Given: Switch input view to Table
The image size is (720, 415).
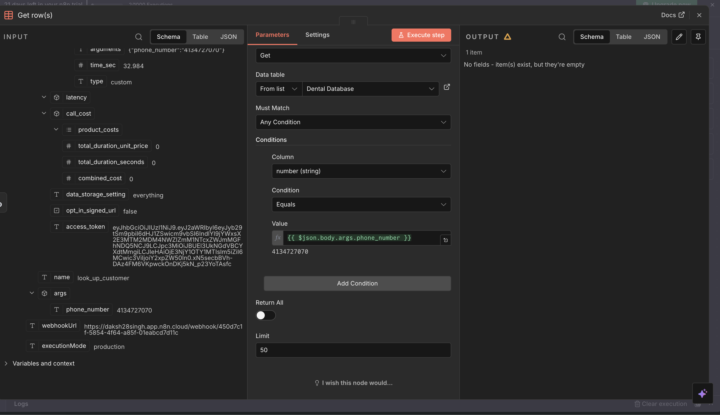Looking at the screenshot, I should click(200, 37).
